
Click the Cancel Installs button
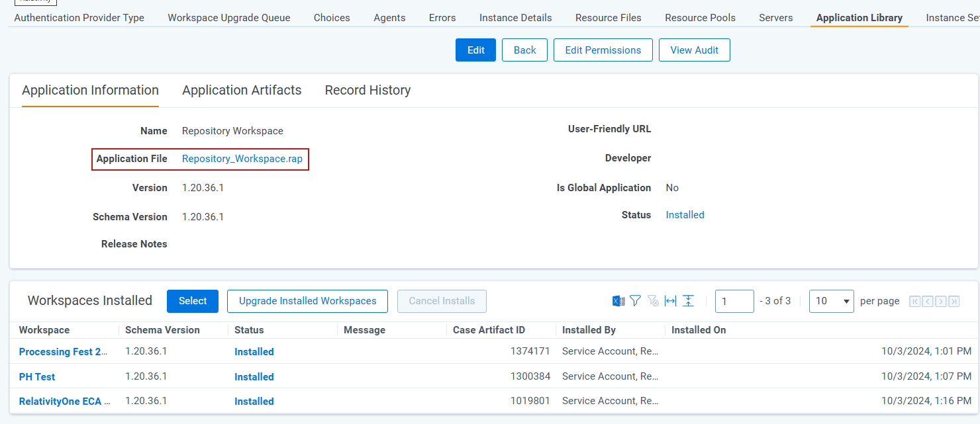442,301
